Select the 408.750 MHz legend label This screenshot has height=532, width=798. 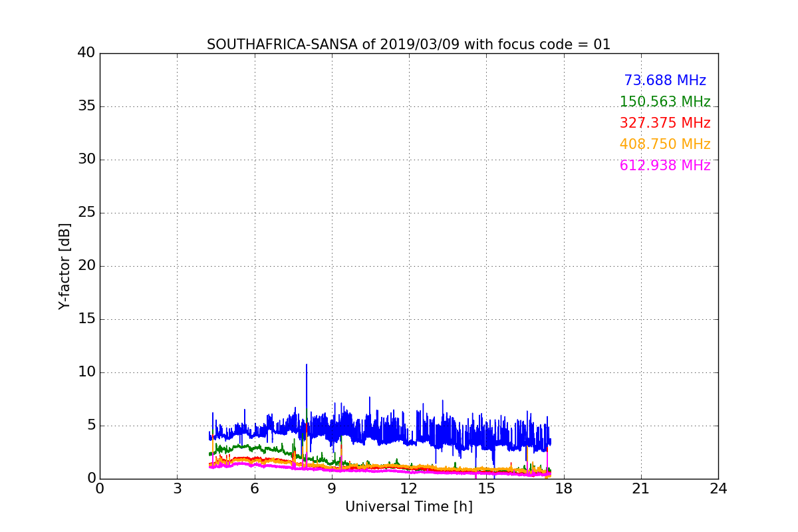tap(665, 144)
